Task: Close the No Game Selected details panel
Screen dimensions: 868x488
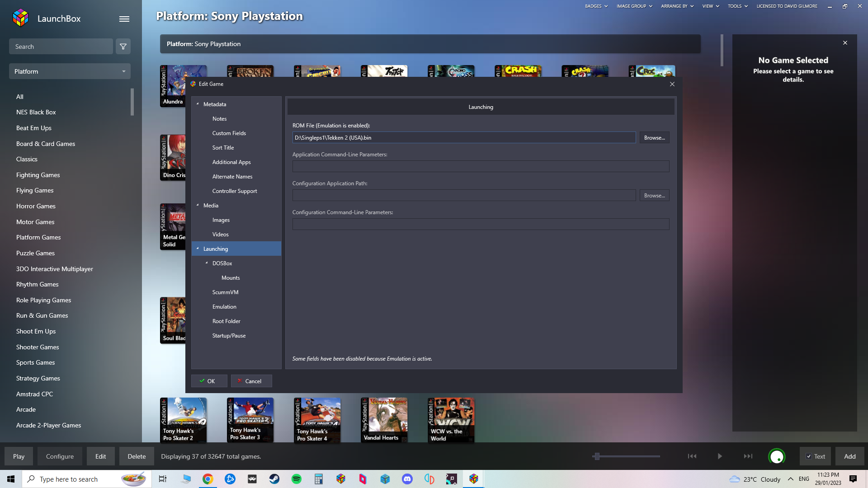Action: 845,43
